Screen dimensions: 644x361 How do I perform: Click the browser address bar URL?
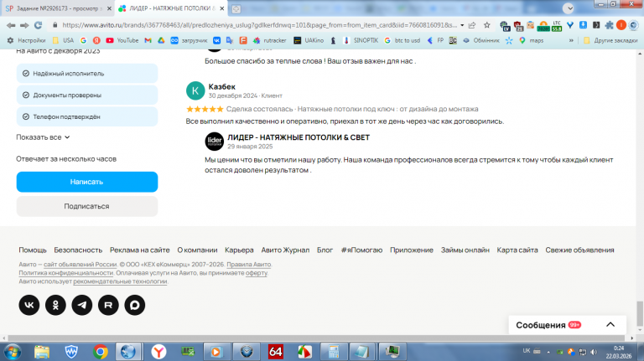click(259, 25)
